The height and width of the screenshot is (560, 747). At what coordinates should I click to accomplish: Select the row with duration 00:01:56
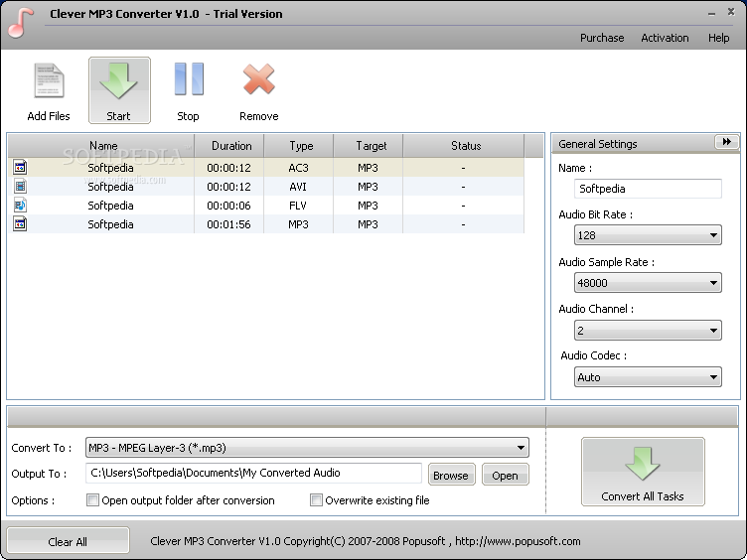[x=266, y=223]
